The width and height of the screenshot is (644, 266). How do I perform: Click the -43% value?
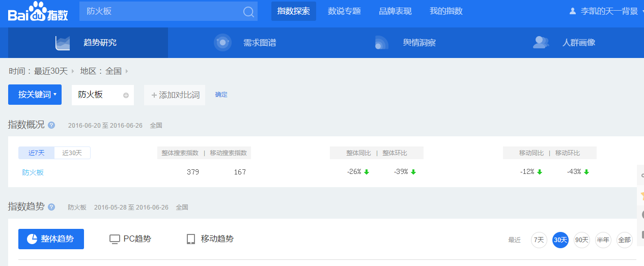click(x=574, y=172)
